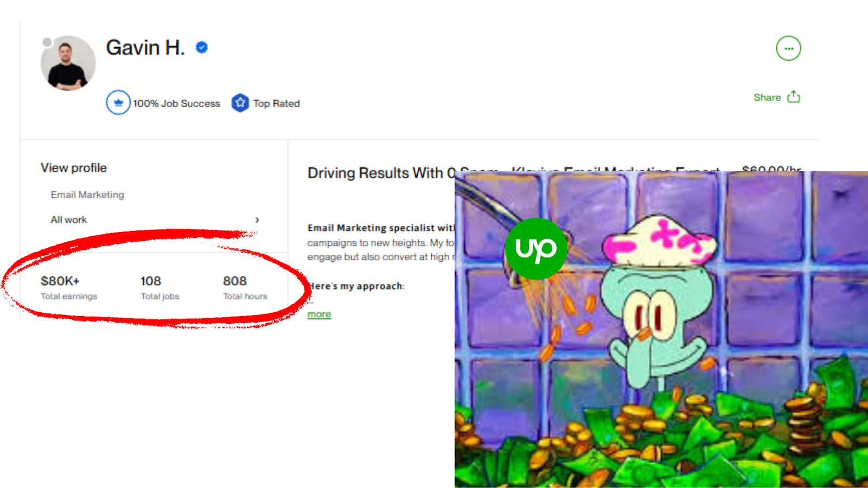Click the 108 Total jobs stat
The width and height of the screenshot is (868, 488).
coord(160,287)
